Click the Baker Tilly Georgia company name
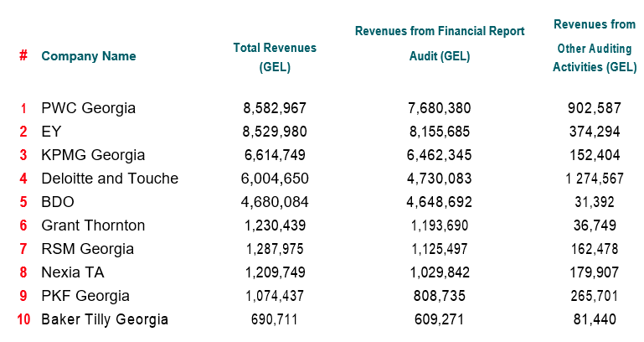The image size is (644, 342). (x=105, y=319)
